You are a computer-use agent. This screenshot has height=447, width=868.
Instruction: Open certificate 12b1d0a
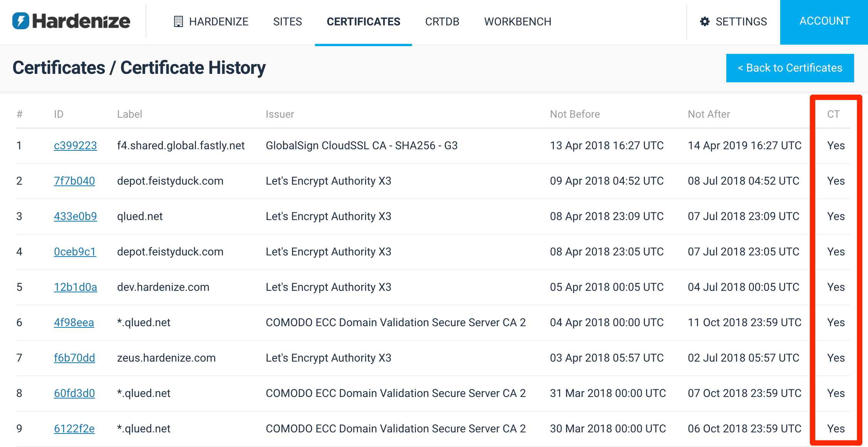pos(75,287)
